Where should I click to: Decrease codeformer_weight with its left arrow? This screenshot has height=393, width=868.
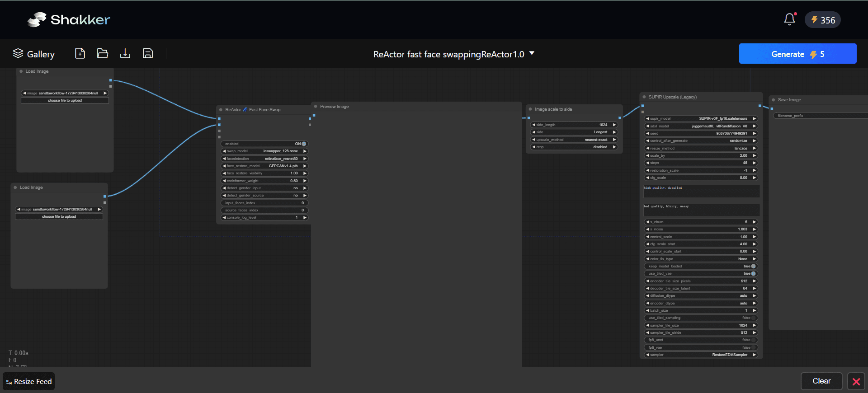(224, 181)
